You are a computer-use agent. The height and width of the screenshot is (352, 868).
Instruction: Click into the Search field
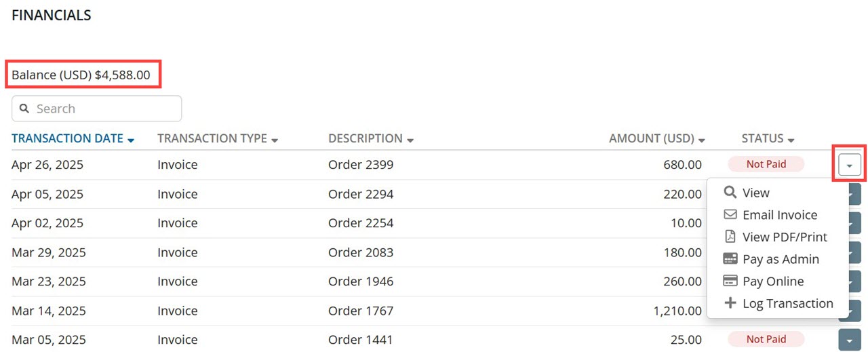[96, 109]
